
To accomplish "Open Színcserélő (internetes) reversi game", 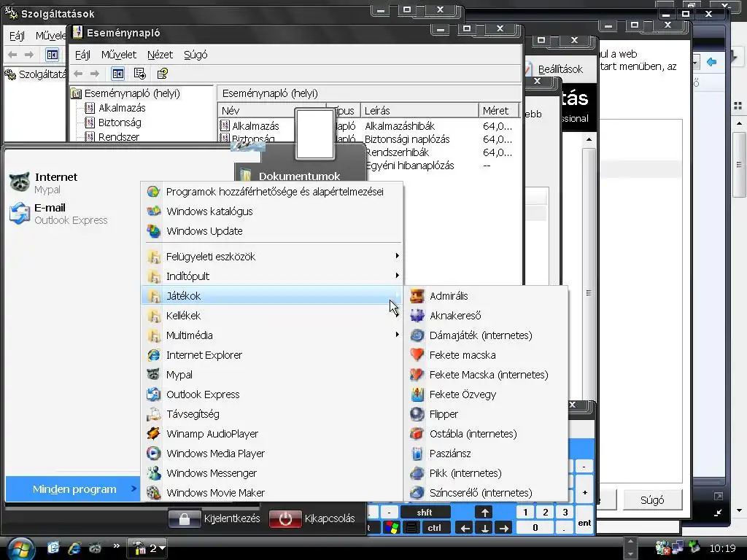I will tap(486, 493).
